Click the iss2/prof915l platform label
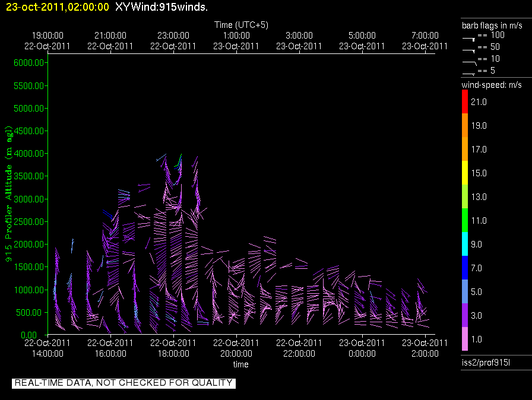532x400 pixels. 485,363
